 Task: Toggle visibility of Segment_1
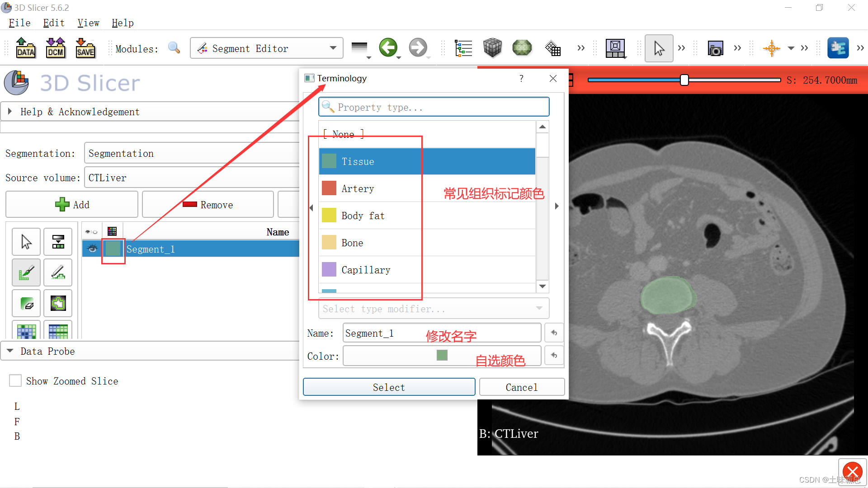[92, 249]
